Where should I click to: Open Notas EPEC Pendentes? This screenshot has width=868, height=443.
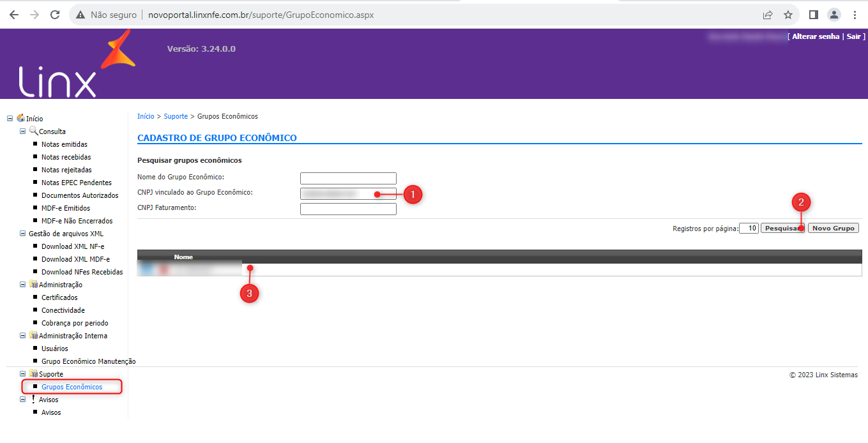pos(77,183)
